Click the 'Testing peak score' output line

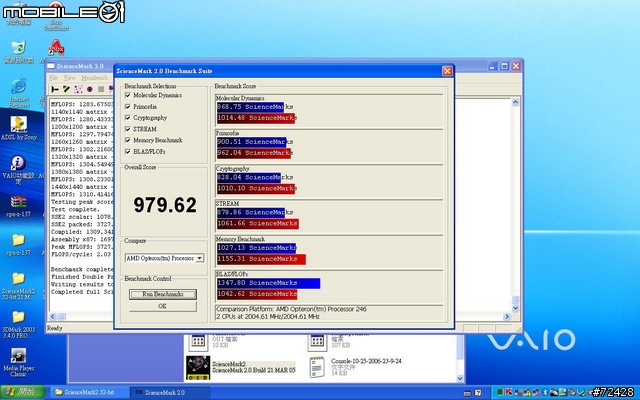(x=82, y=202)
